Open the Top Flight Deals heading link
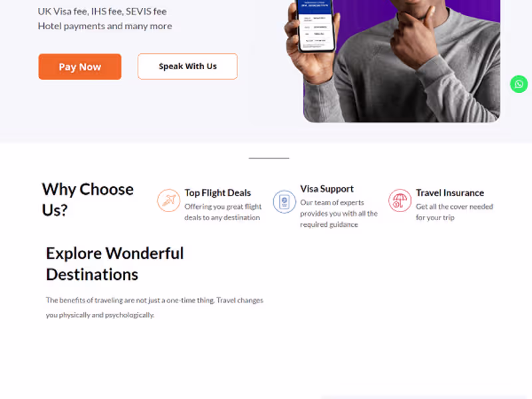This screenshot has width=532, height=399. (x=218, y=193)
